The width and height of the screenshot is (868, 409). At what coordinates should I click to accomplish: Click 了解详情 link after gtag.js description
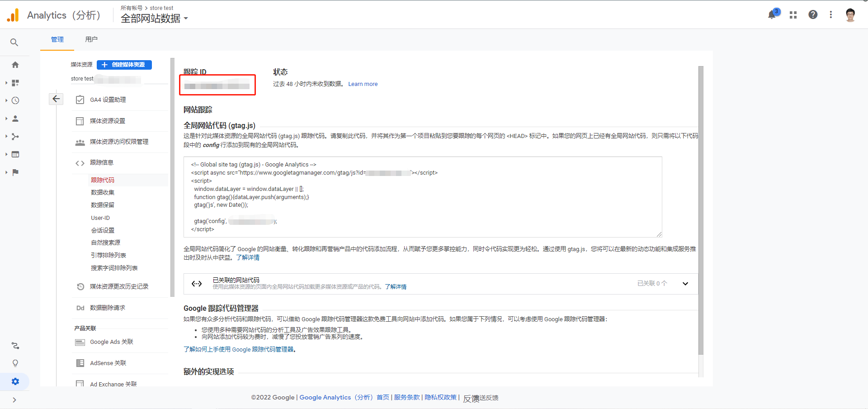(248, 257)
